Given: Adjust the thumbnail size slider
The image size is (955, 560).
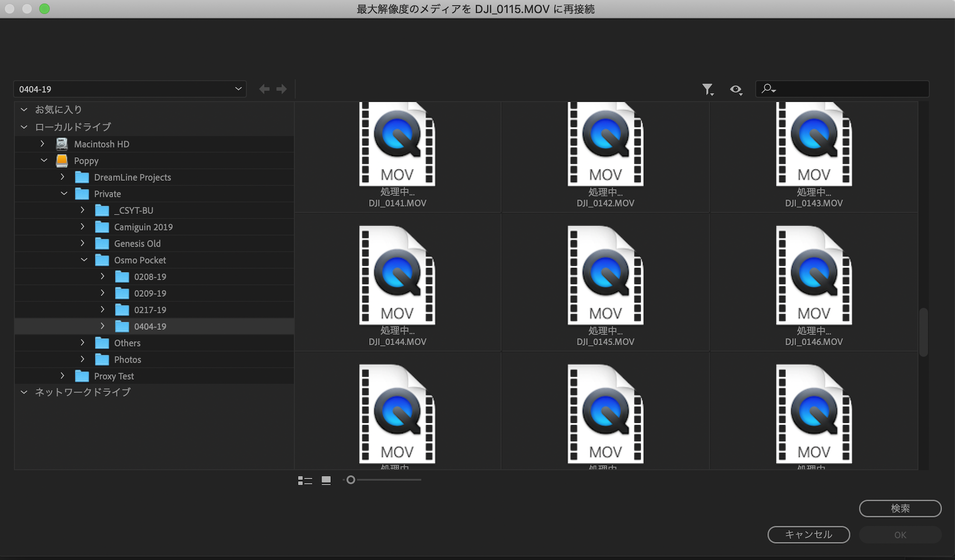Looking at the screenshot, I should click(351, 480).
